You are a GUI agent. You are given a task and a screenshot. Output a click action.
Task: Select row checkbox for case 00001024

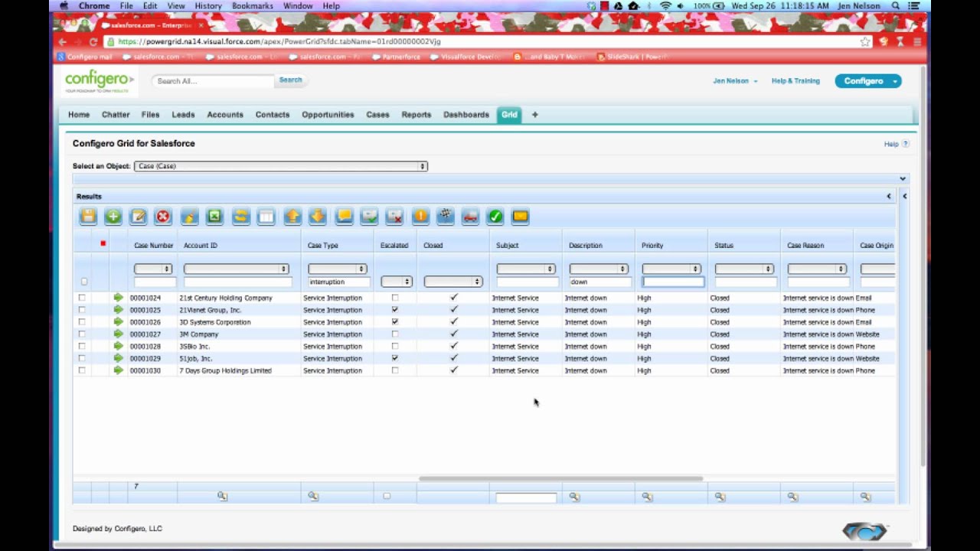pos(82,298)
